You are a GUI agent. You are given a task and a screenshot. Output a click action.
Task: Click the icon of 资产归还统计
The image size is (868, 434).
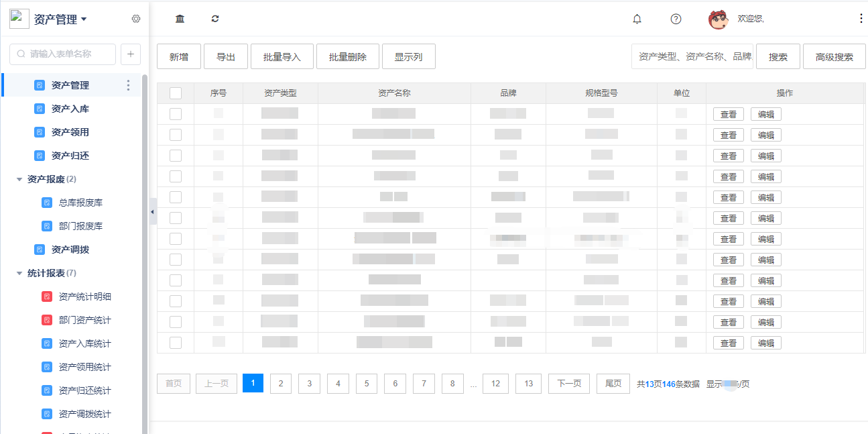47,390
